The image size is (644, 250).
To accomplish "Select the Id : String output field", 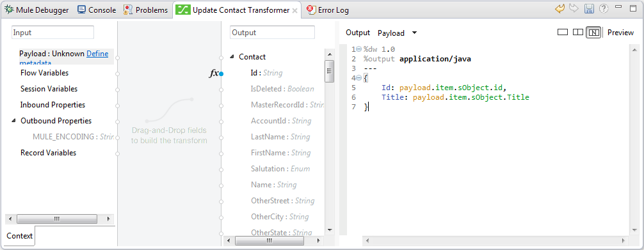I will coord(266,73).
